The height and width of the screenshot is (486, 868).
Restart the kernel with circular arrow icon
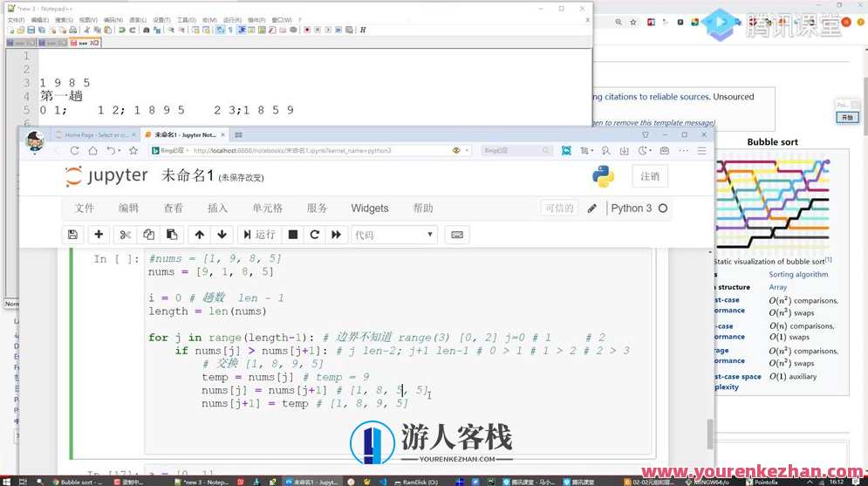tap(314, 235)
